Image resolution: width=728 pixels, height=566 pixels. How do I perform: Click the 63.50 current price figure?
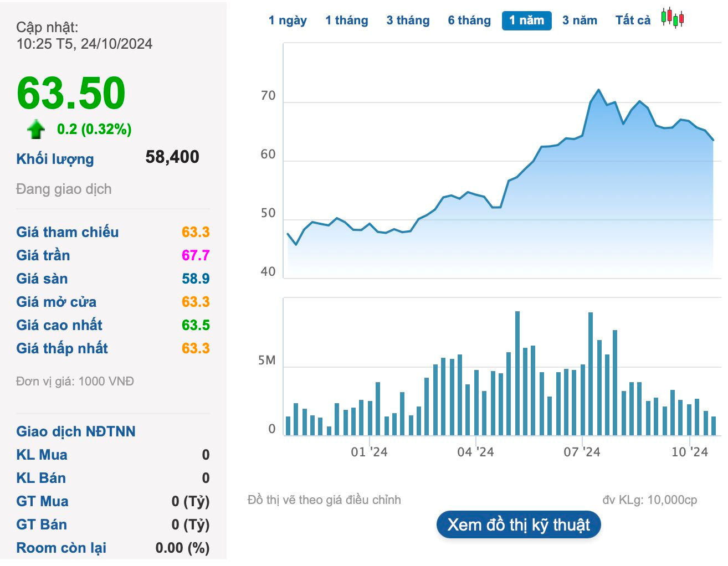click(x=71, y=93)
